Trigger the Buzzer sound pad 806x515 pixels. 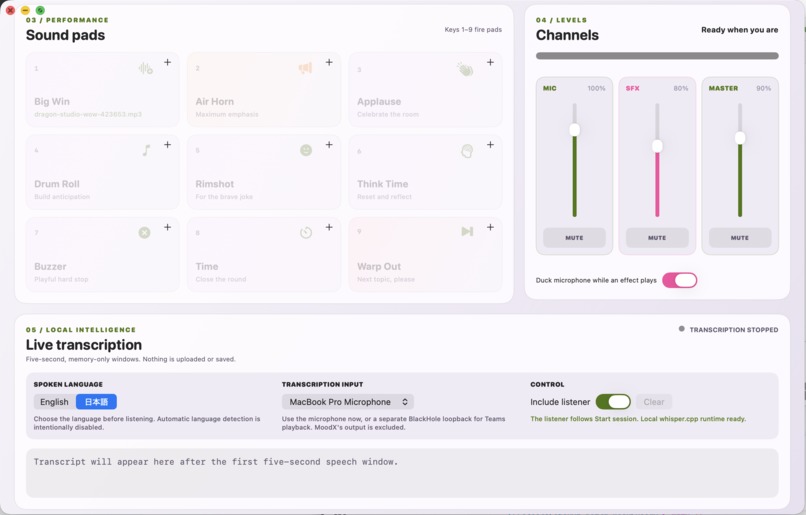coord(103,254)
